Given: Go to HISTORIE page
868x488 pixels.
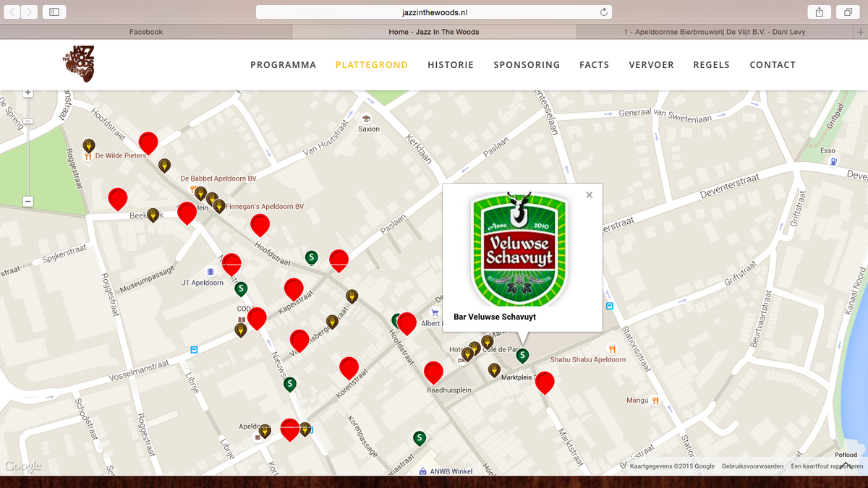Looking at the screenshot, I should tap(451, 65).
